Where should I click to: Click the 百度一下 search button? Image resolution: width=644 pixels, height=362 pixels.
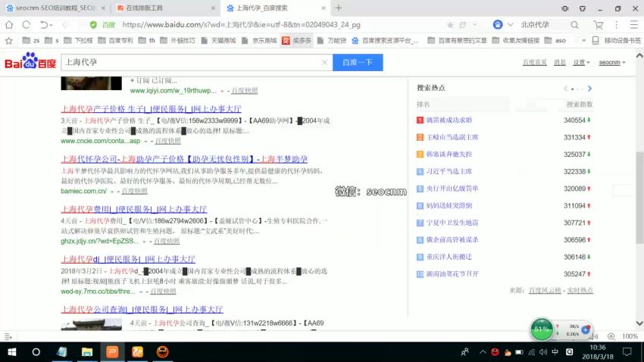358,62
